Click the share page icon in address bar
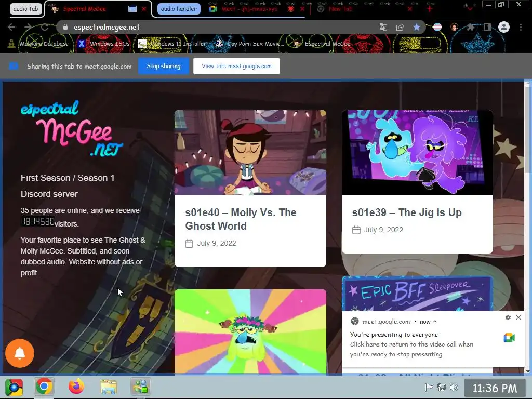532x399 pixels. [x=400, y=27]
